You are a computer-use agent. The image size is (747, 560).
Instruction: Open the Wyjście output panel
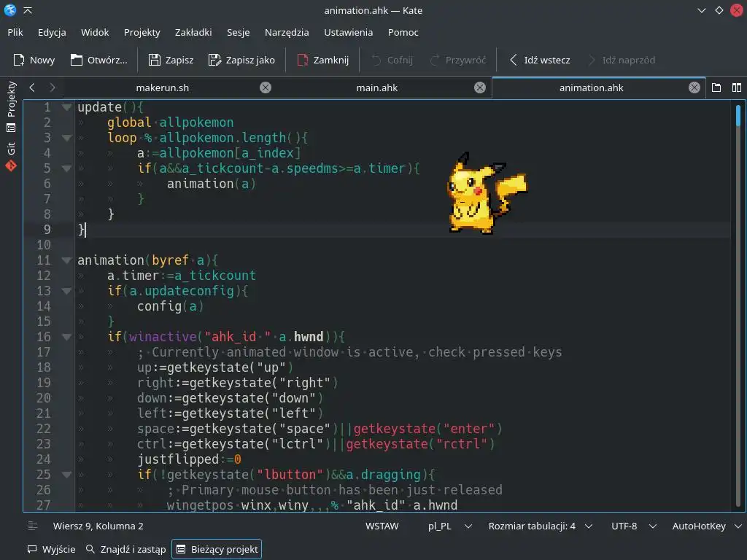pos(52,550)
